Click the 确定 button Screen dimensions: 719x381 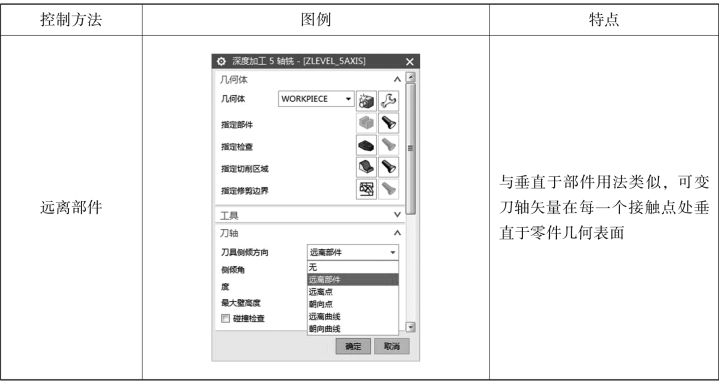(x=353, y=346)
